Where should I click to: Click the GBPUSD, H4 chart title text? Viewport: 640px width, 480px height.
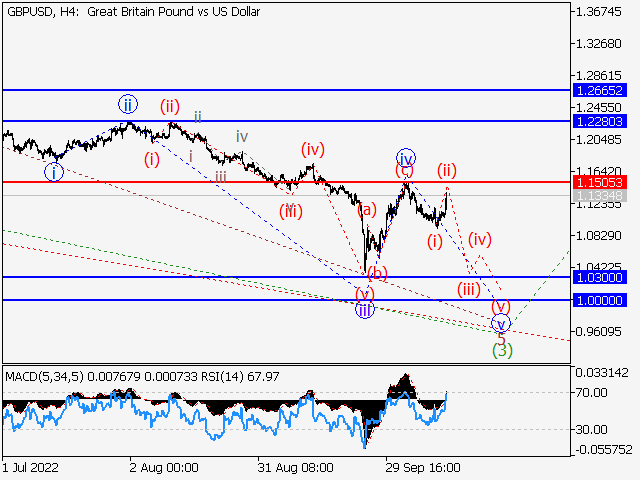[x=133, y=11]
